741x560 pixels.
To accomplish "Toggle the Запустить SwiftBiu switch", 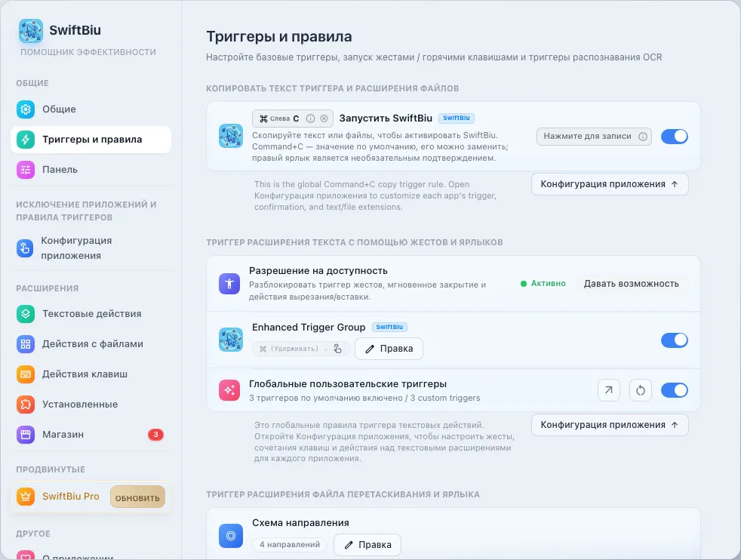I will (675, 137).
